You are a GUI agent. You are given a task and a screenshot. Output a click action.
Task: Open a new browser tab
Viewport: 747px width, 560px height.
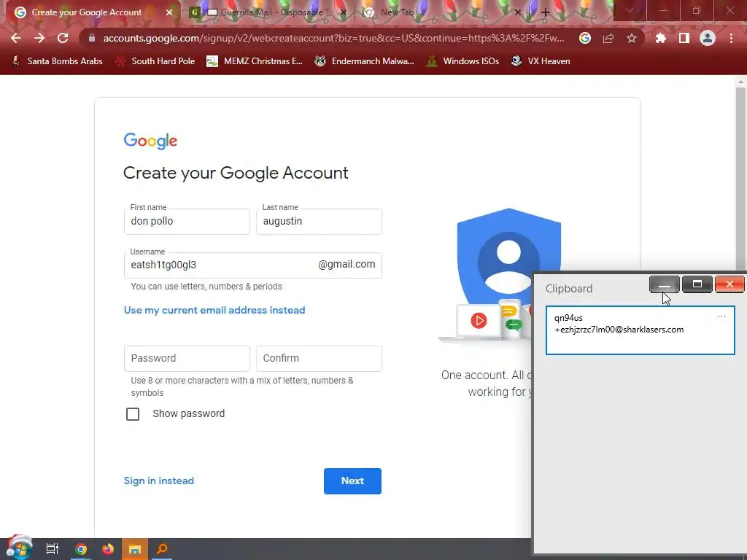point(546,12)
